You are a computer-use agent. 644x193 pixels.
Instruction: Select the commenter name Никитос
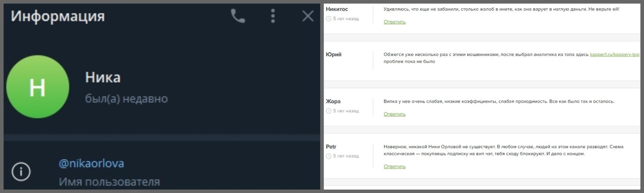tap(337, 9)
